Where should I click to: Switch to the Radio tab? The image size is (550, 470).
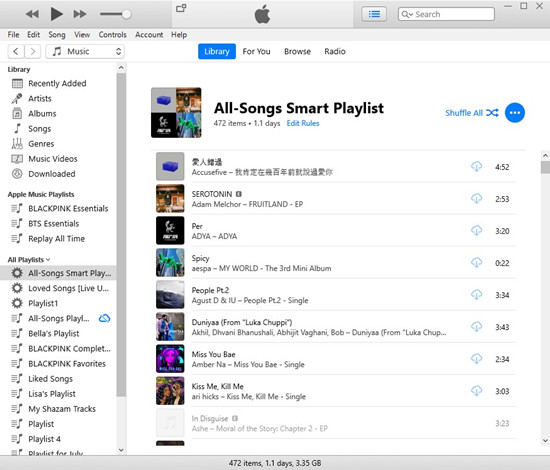point(335,52)
